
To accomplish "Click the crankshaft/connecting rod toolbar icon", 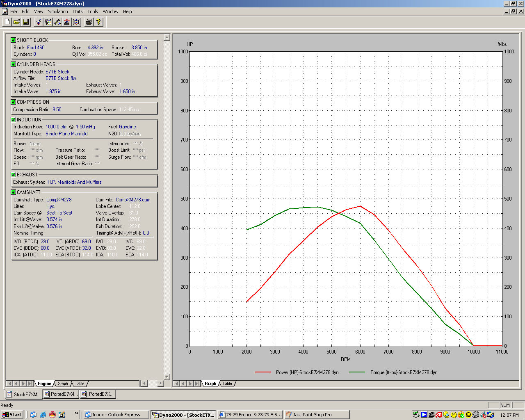I will tap(57, 22).
